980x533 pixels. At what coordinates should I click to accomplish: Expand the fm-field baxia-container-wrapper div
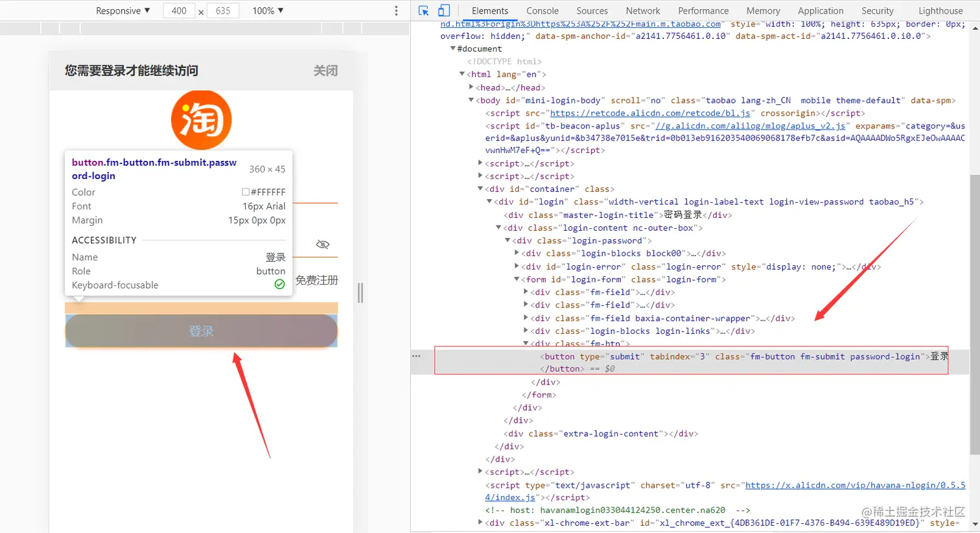coord(526,318)
